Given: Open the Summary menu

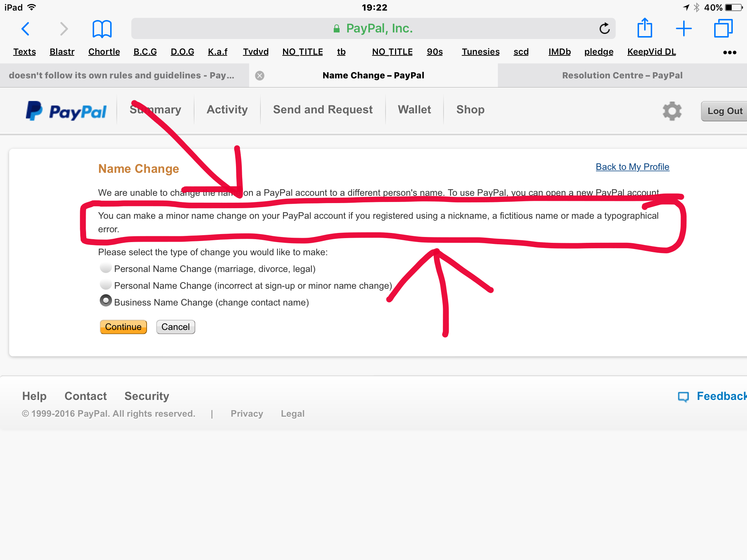Looking at the screenshot, I should tap(155, 110).
